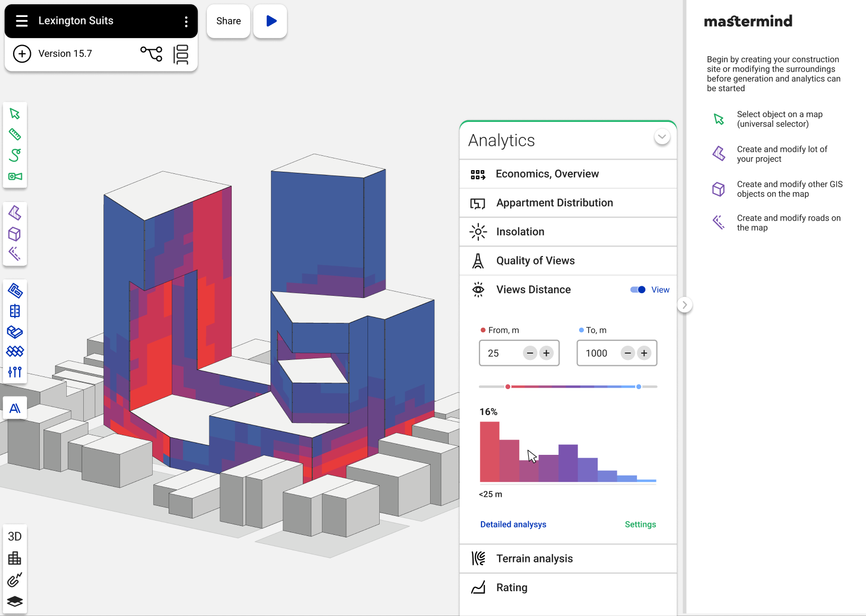This screenshot has height=616, width=866.
Task: Click the play button next to Share
Action: pos(270,21)
